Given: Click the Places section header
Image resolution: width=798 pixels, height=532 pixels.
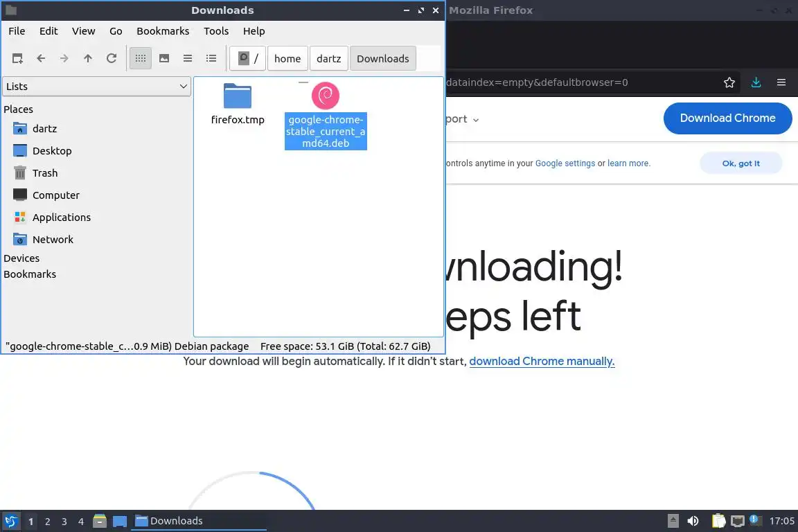Looking at the screenshot, I should pos(18,109).
